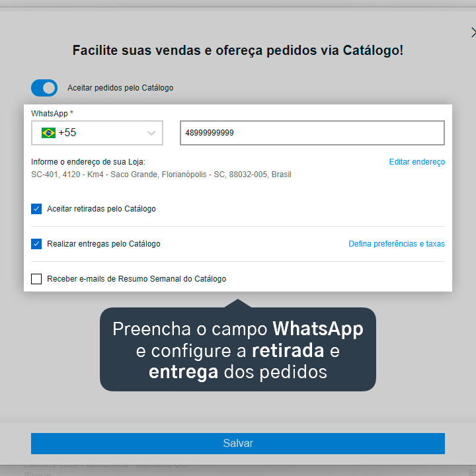The image size is (476, 476).
Task: Click the Realizar entregas pelo Catálogo label
Action: [x=104, y=244]
